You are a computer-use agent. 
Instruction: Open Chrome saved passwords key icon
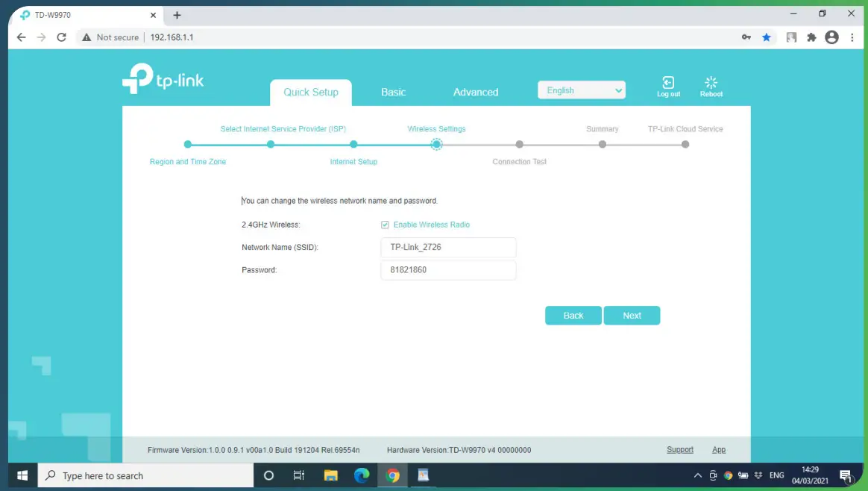[x=746, y=37]
